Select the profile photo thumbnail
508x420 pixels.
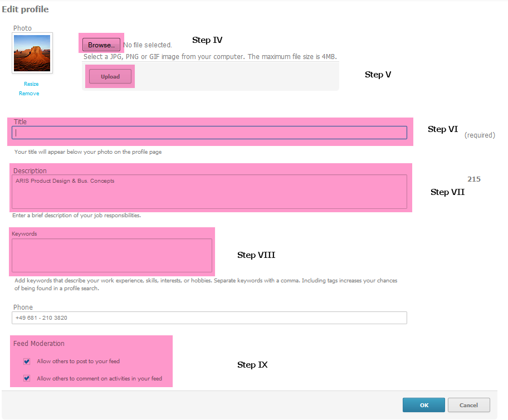(32, 53)
